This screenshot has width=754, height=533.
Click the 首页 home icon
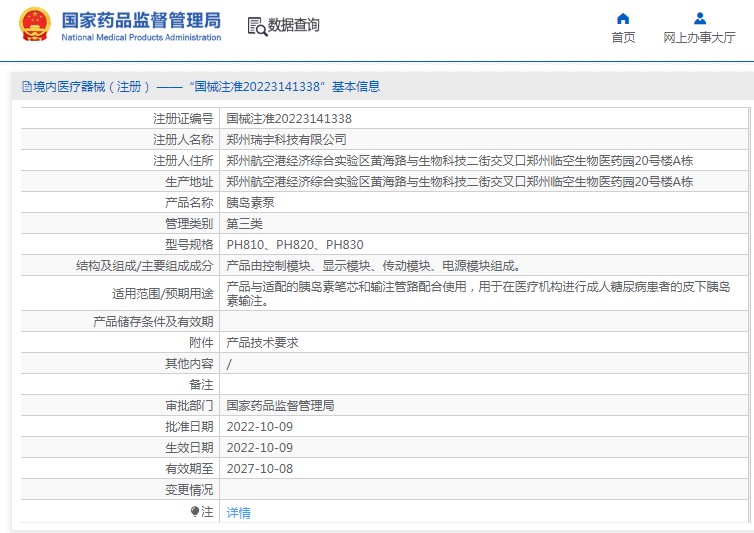(623, 19)
